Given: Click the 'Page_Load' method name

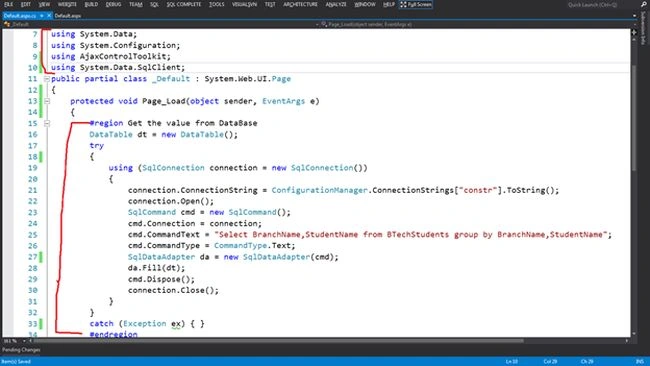Looking at the screenshot, I should (164, 101).
